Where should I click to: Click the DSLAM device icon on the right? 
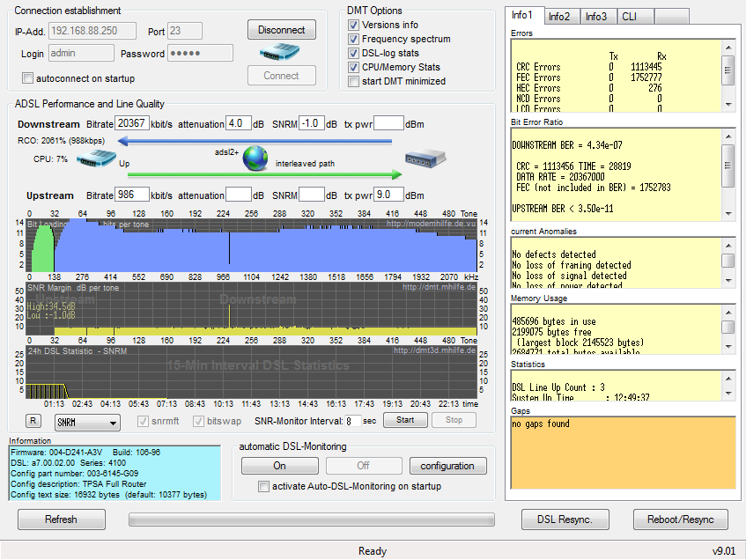point(425,159)
